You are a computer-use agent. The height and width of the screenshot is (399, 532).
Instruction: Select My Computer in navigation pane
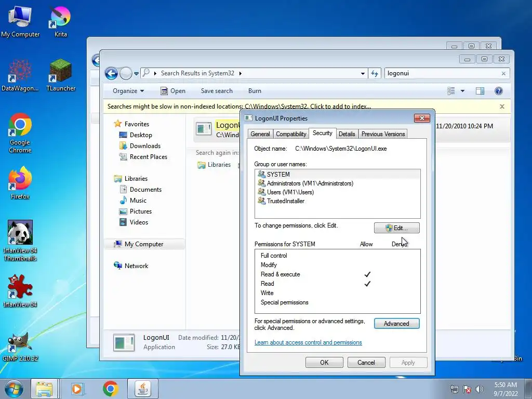click(143, 244)
